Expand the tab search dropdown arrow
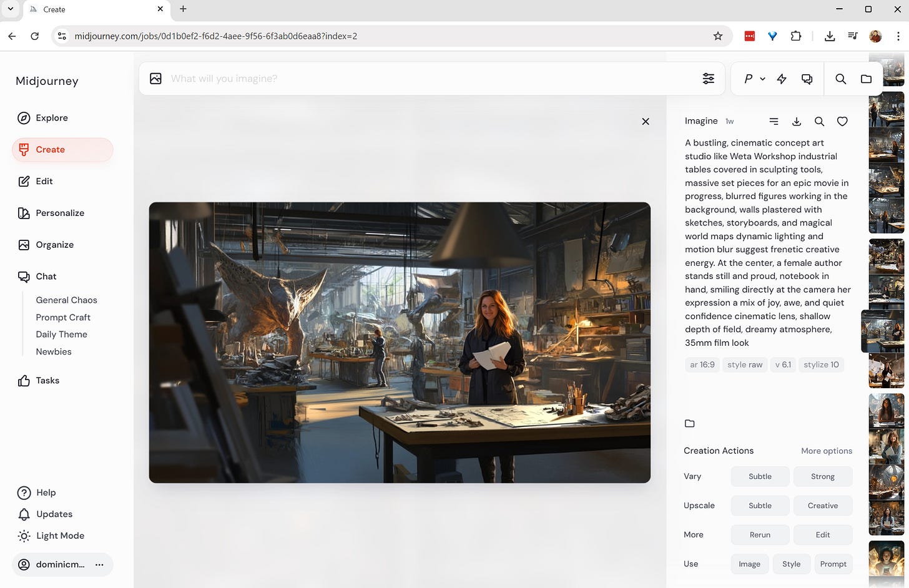This screenshot has height=588, width=909. point(10,9)
